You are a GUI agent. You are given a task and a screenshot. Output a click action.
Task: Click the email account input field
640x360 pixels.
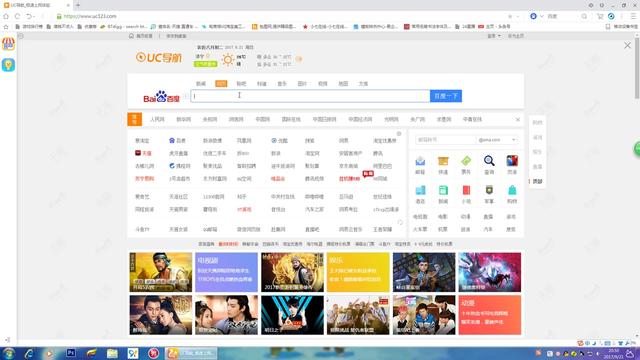(x=446, y=140)
